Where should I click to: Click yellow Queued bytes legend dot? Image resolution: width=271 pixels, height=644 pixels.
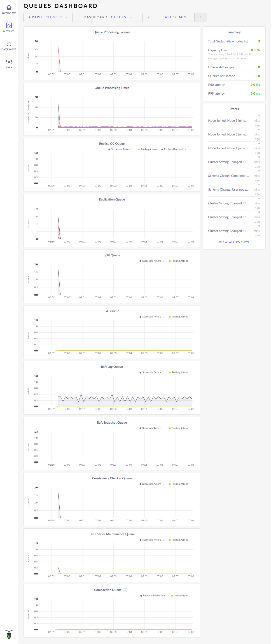point(172,596)
